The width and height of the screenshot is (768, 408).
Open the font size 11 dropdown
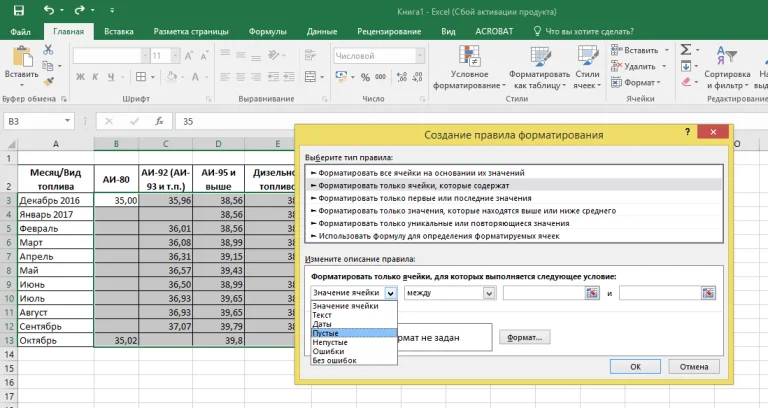point(175,55)
